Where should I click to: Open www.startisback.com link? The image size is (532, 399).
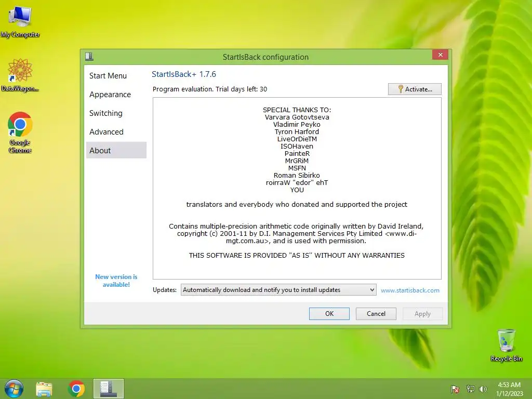pos(410,290)
